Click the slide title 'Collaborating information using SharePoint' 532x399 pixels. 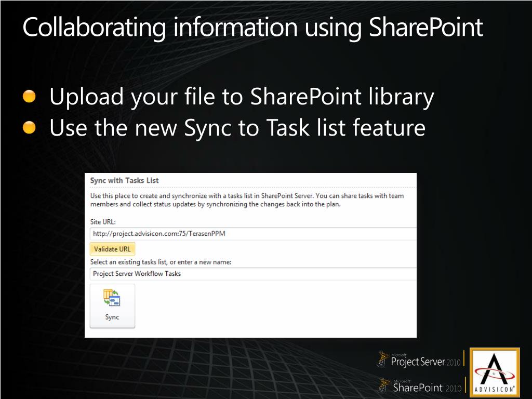point(253,28)
